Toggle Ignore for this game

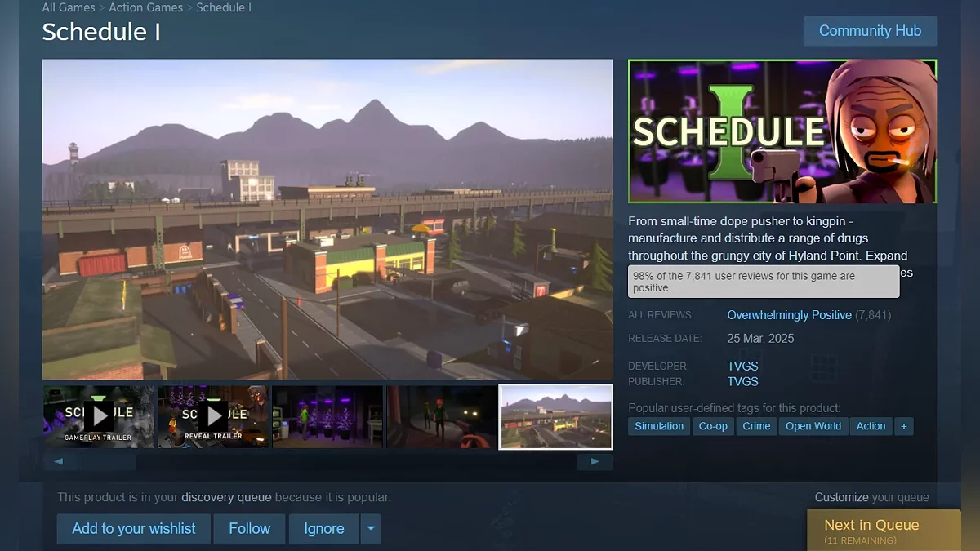[x=323, y=529]
